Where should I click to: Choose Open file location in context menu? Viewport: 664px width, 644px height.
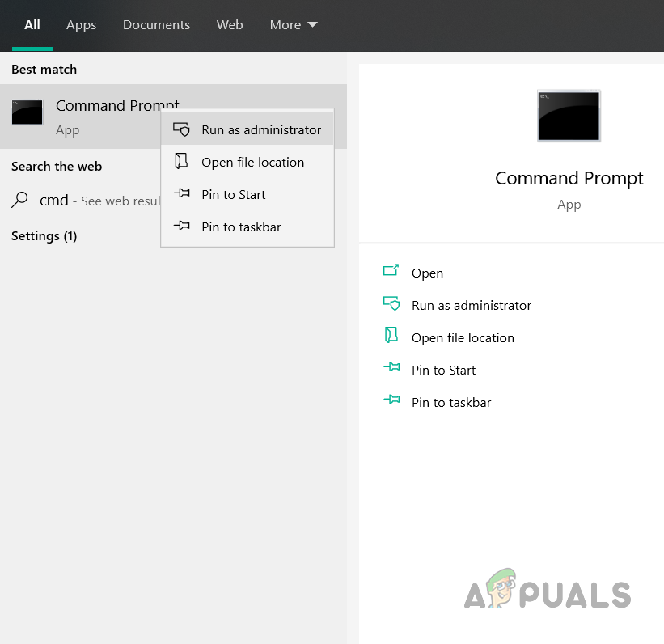tap(247, 162)
